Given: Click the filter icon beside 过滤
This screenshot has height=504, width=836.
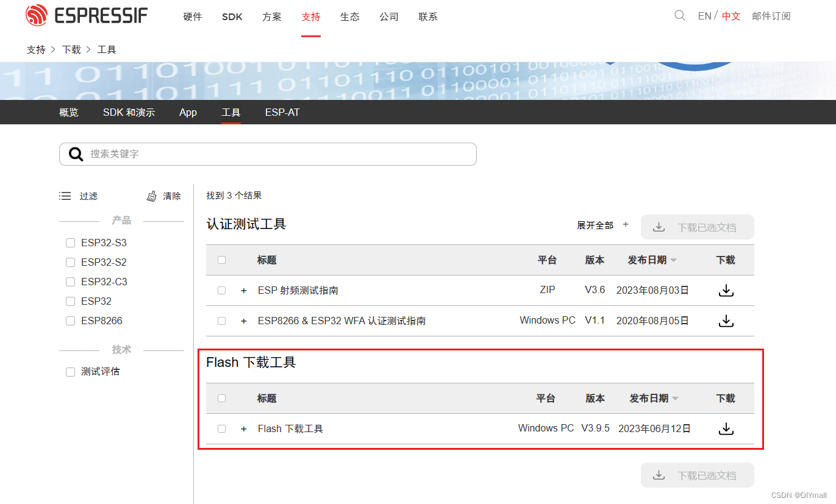Looking at the screenshot, I should click(x=65, y=196).
